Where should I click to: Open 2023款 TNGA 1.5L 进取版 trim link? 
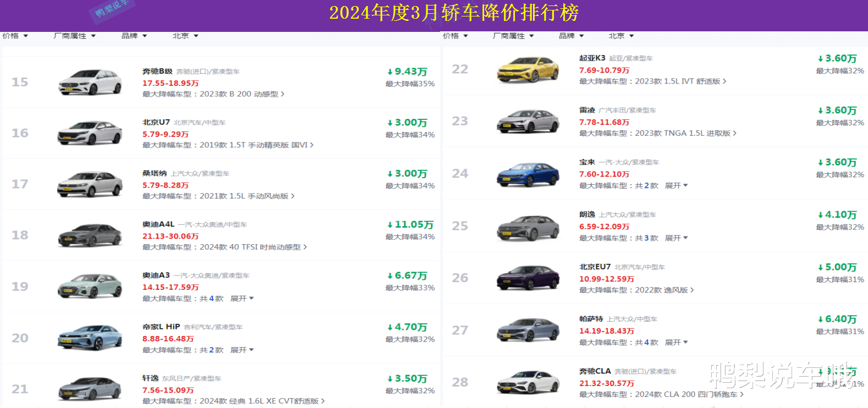(x=685, y=134)
